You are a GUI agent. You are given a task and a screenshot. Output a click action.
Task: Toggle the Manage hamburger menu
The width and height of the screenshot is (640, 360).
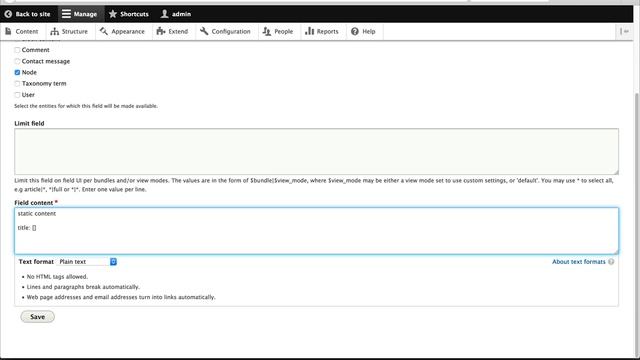click(x=66, y=14)
